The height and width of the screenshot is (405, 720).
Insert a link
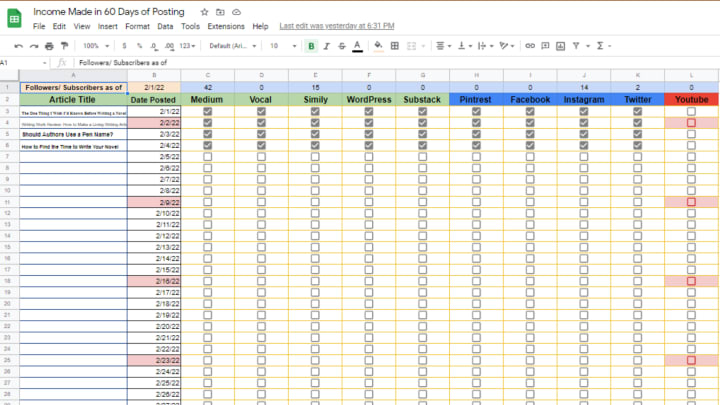530,46
